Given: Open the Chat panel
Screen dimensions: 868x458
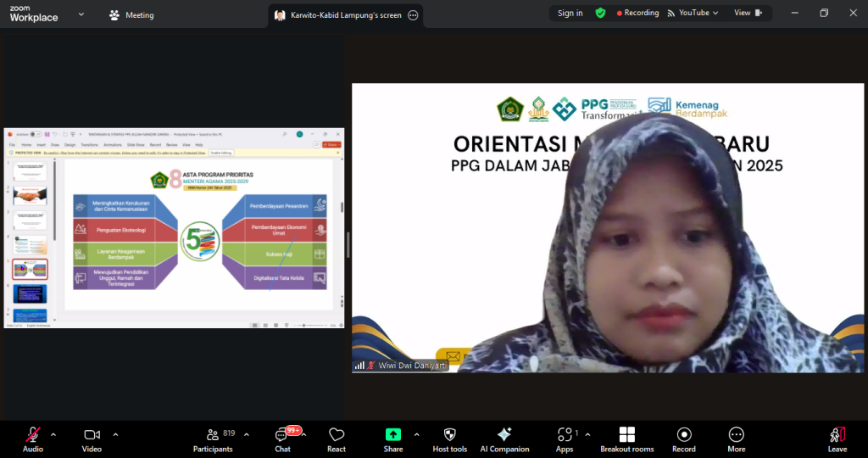Looking at the screenshot, I should pos(282,438).
